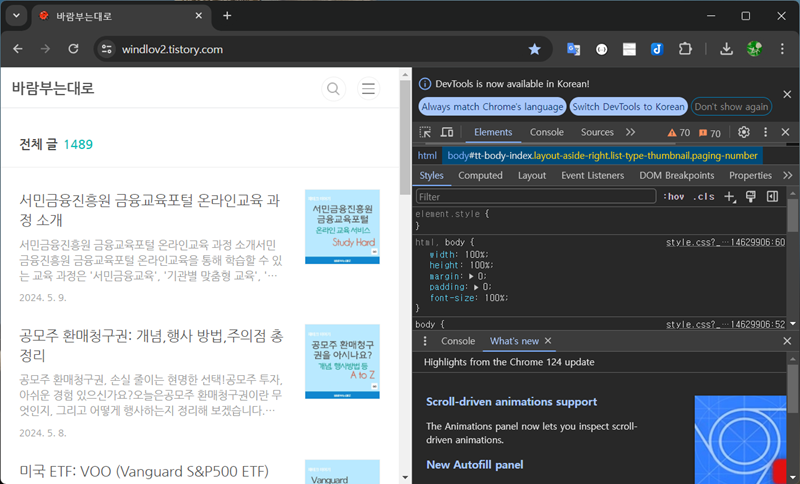
Task: Select Console tab in drawer
Action: [458, 341]
